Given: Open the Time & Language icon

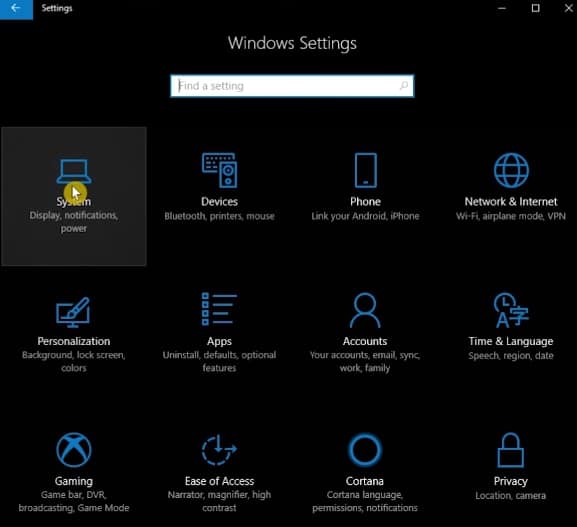Looking at the screenshot, I should click(x=511, y=310).
